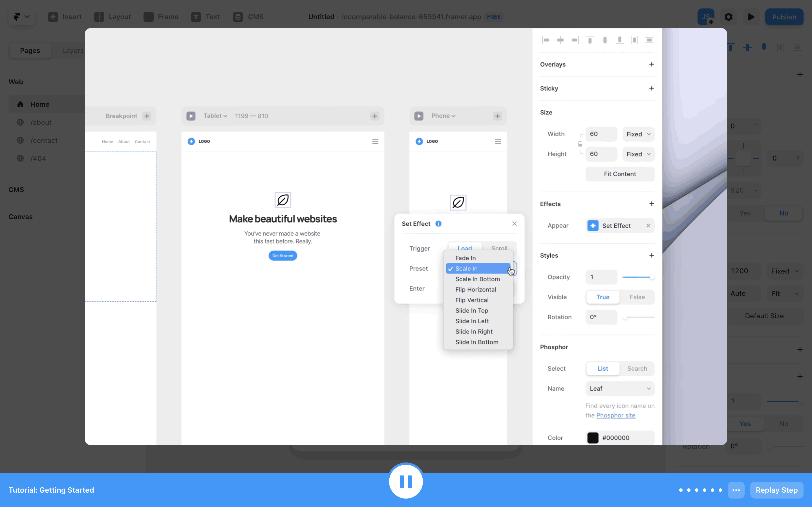Expand the Tablet breakpoint dropdown
The width and height of the screenshot is (812, 507).
(215, 116)
